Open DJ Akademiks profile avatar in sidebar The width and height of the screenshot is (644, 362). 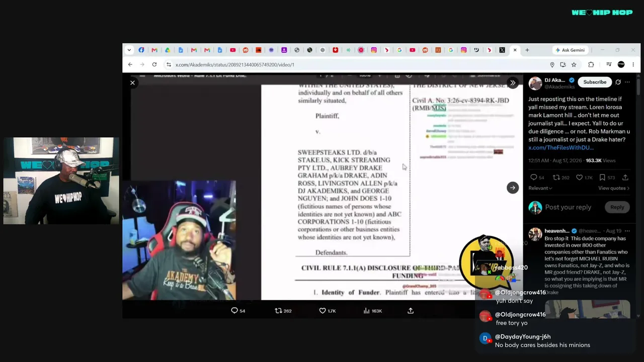(x=535, y=83)
